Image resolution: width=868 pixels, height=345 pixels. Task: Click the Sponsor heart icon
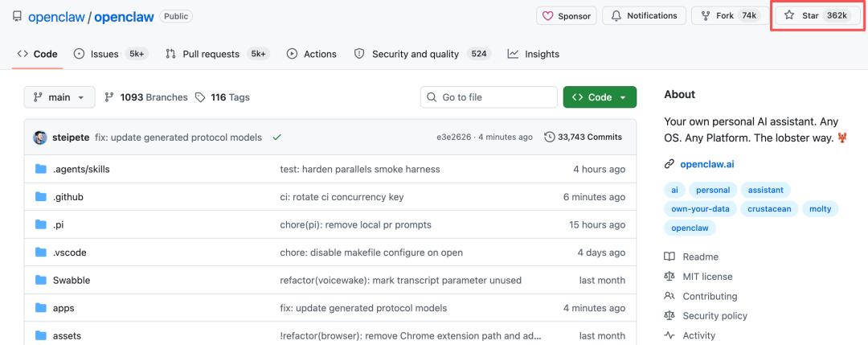click(548, 15)
